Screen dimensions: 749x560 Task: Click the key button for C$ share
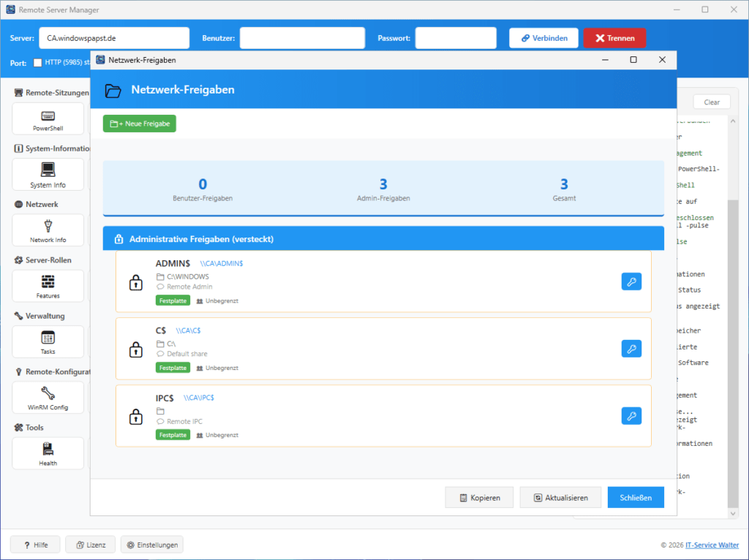point(631,349)
